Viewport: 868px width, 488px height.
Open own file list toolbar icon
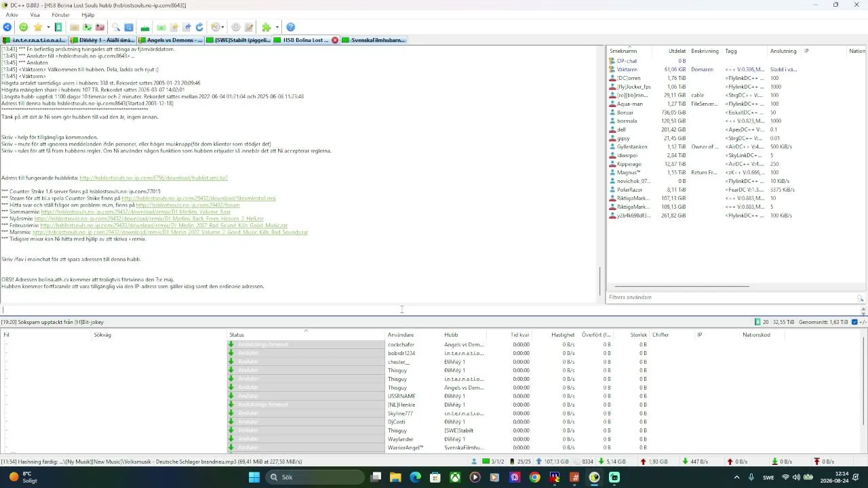(174, 27)
